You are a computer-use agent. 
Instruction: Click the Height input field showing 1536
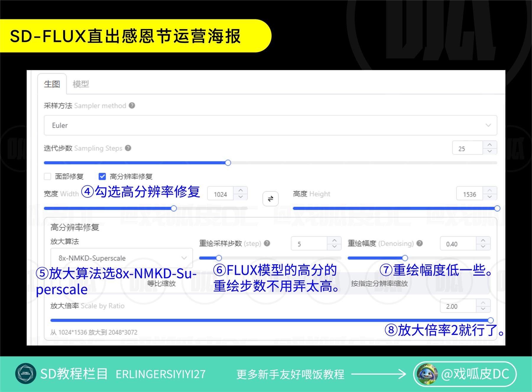pyautogui.click(x=469, y=194)
